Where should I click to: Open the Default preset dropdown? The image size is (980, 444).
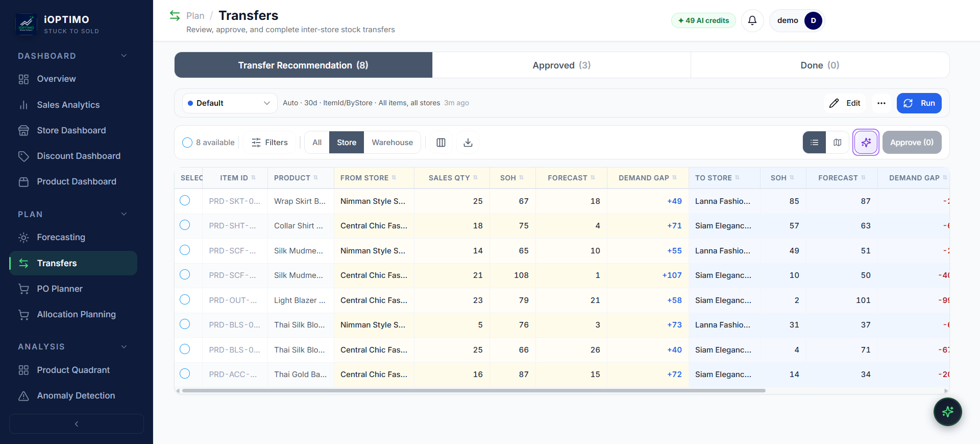[230, 103]
